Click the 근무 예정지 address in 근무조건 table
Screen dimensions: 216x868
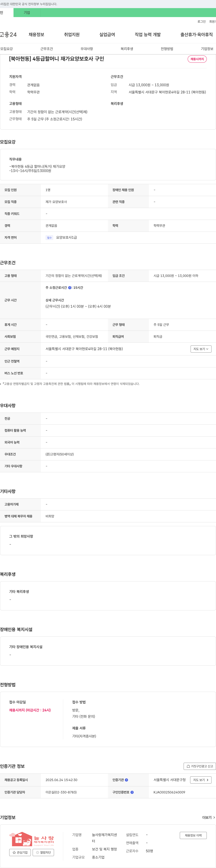pyautogui.click(x=84, y=349)
